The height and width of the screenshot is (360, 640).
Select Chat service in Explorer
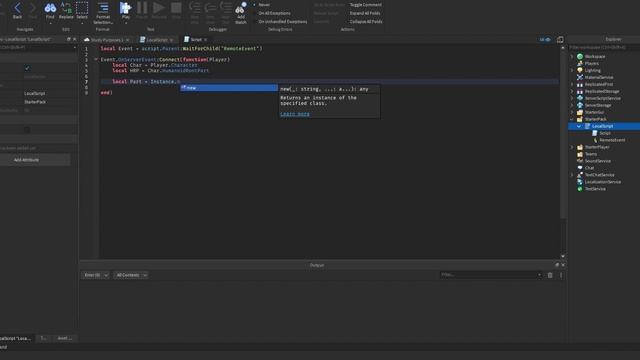tap(589, 168)
